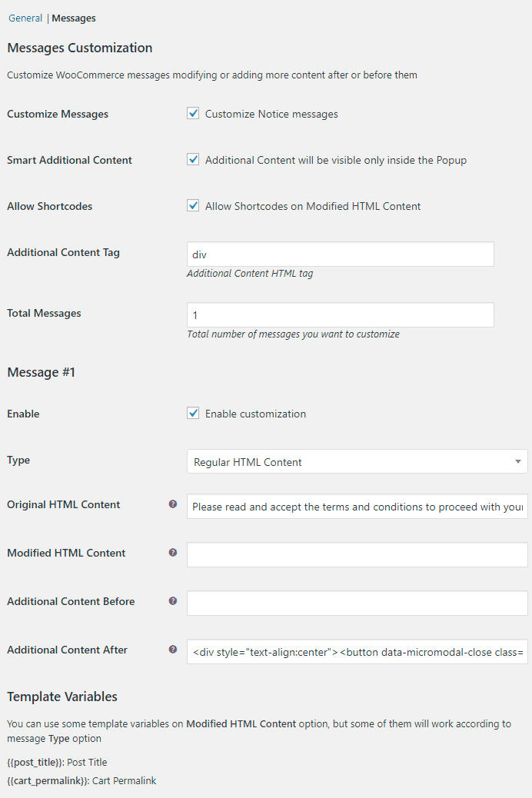Click the Messages Customization heading

pos(80,48)
